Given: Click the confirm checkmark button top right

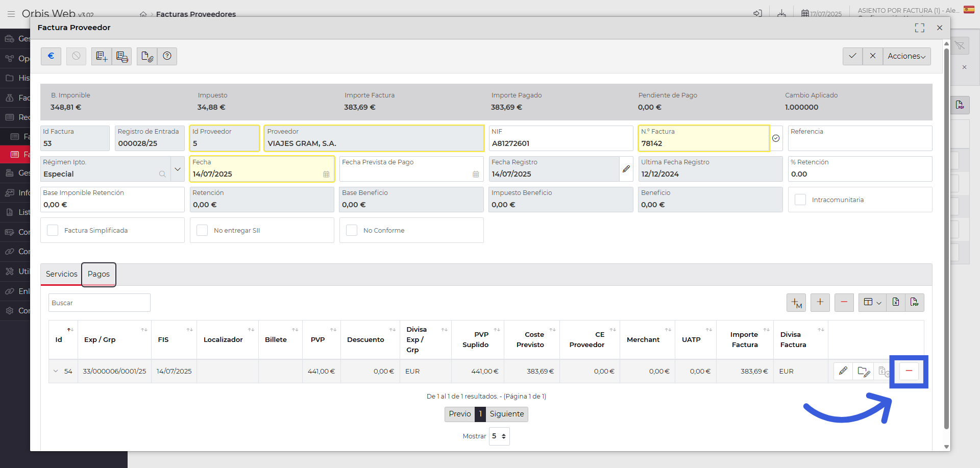Looking at the screenshot, I should (x=852, y=56).
